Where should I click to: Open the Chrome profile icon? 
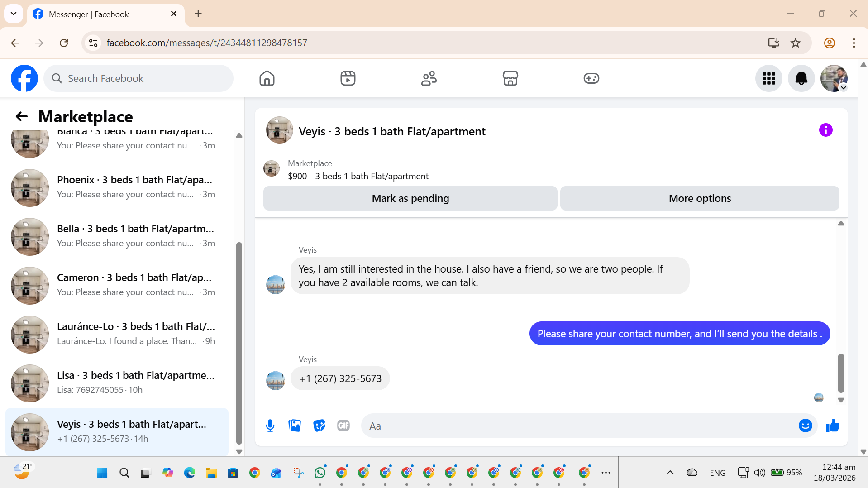[830, 43]
